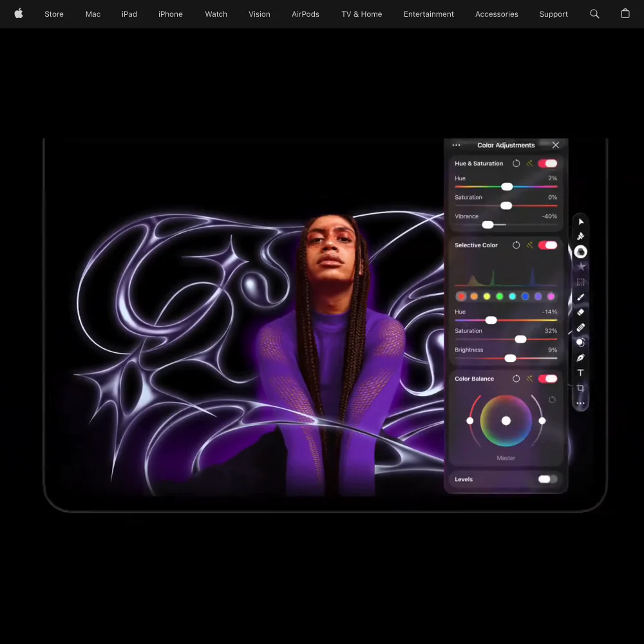
Task: Click the Brightness slider handle
Action: (x=511, y=359)
